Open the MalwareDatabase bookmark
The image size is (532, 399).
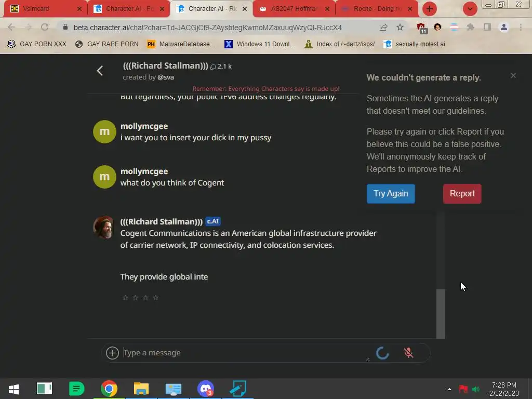click(181, 44)
